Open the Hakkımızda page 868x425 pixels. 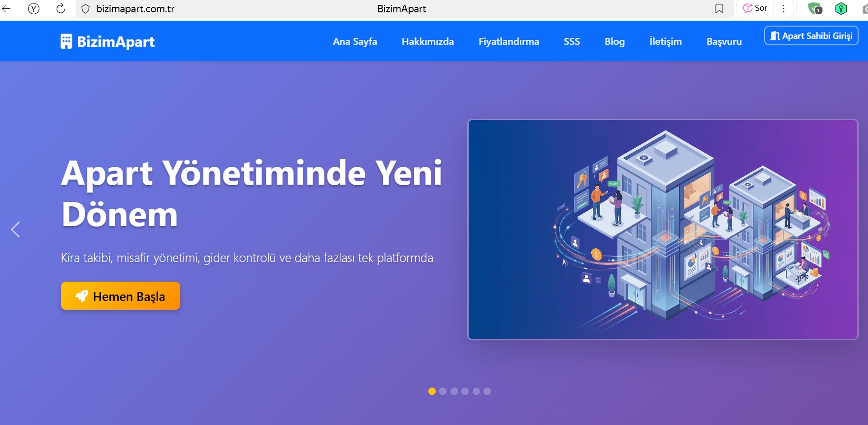click(x=428, y=41)
